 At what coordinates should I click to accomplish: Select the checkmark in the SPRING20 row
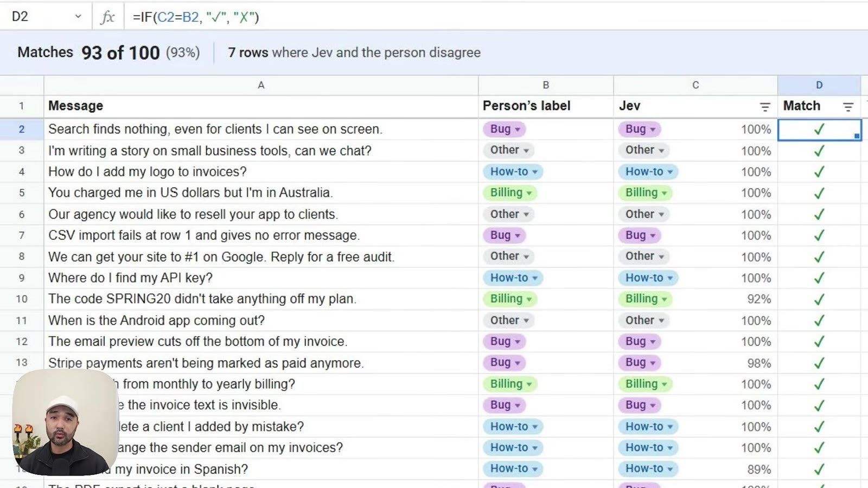pyautogui.click(x=819, y=299)
